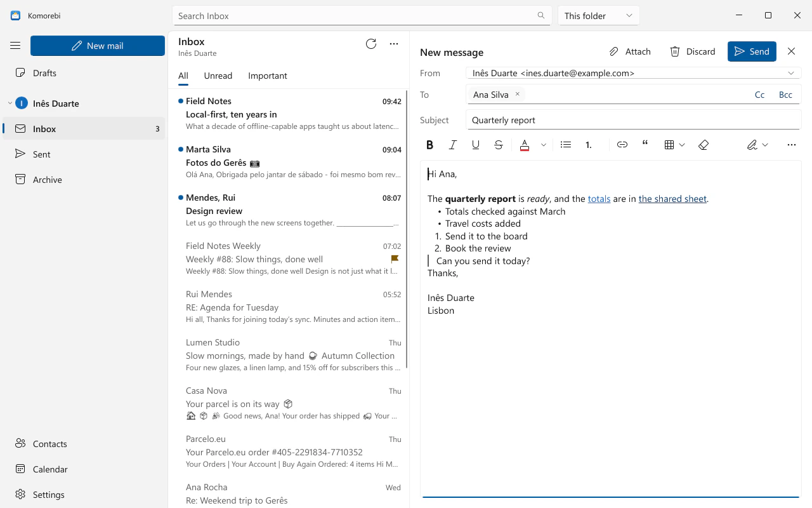
Task: Click the Discard button
Action: (x=693, y=51)
